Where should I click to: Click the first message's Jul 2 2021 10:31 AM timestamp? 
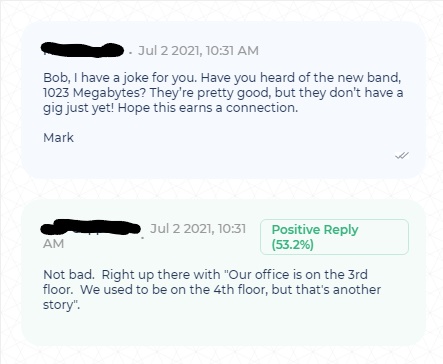[198, 51]
